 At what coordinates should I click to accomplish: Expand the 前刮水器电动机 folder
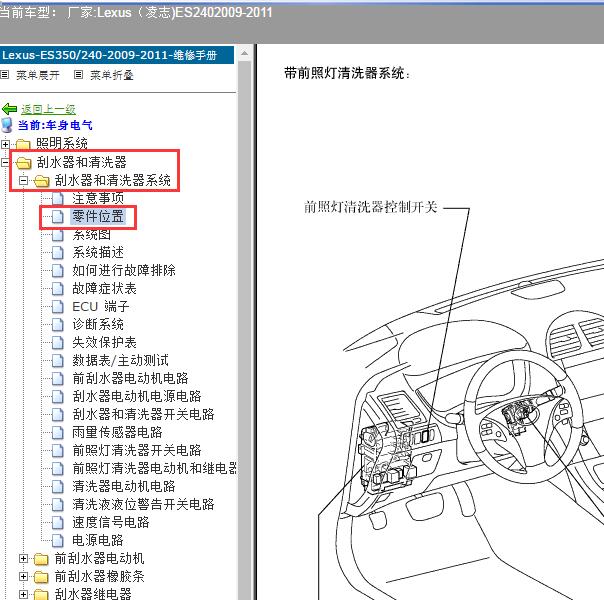coord(23,558)
